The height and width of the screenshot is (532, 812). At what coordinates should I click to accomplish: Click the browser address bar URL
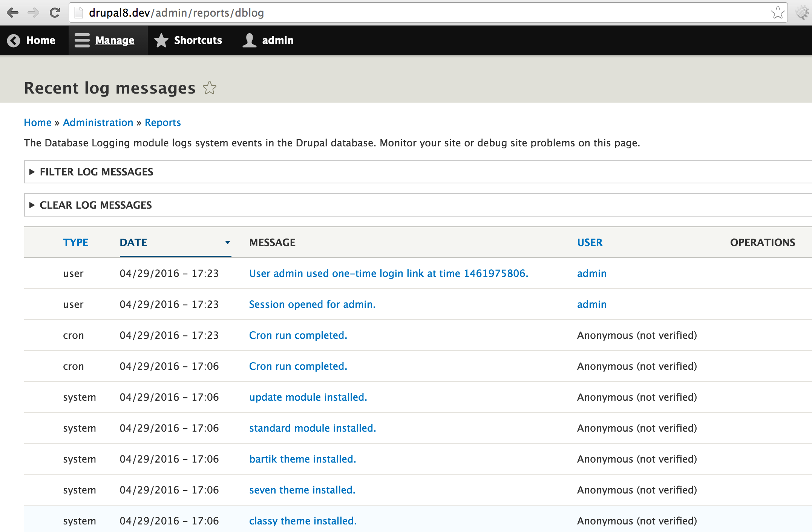pyautogui.click(x=176, y=13)
